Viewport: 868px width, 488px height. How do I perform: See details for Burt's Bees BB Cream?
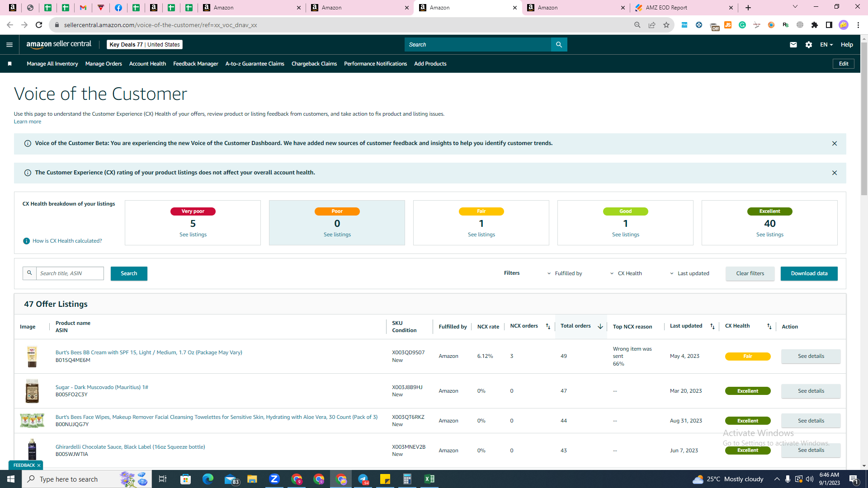click(811, 356)
